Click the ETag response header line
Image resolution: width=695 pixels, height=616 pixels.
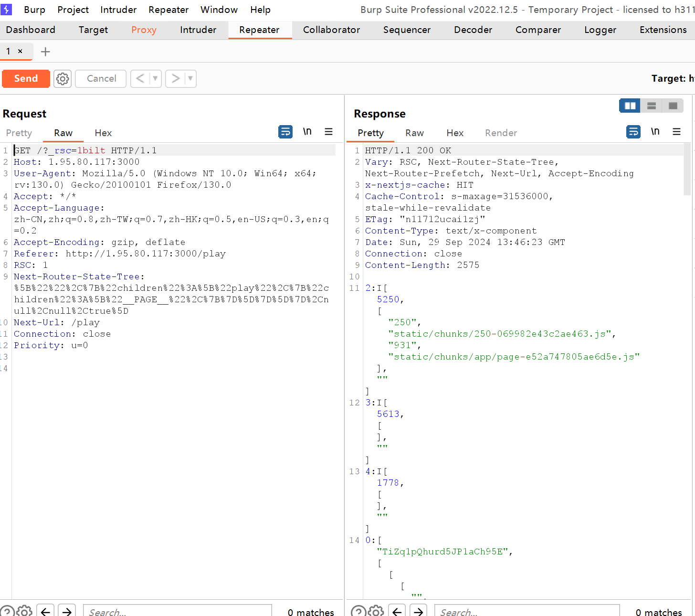[x=425, y=219]
